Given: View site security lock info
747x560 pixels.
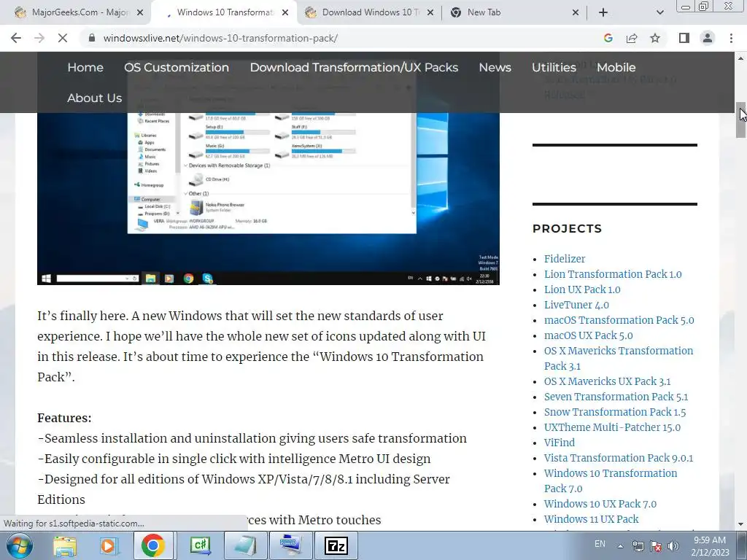Looking at the screenshot, I should tap(92, 38).
